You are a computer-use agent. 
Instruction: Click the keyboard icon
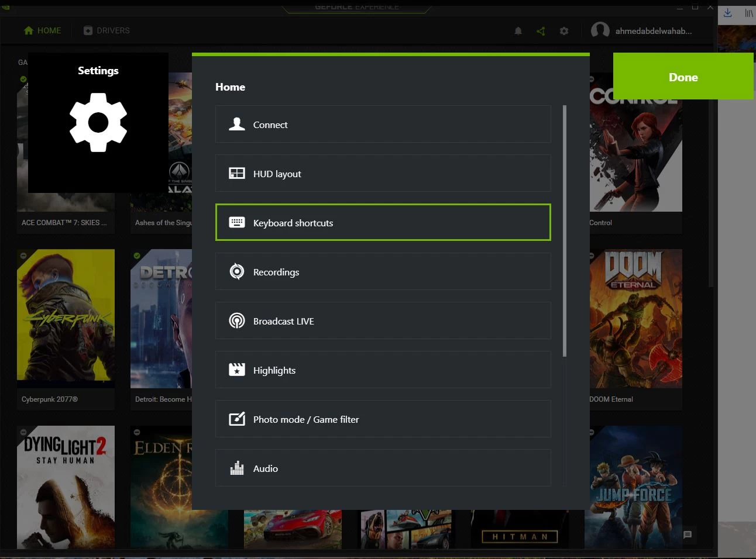236,222
